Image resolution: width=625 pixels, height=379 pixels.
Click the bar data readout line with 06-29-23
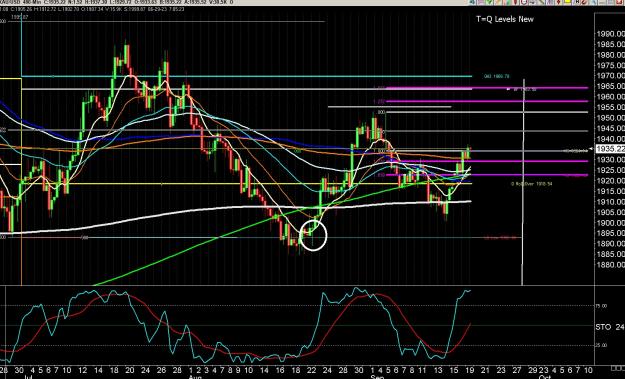click(92, 8)
